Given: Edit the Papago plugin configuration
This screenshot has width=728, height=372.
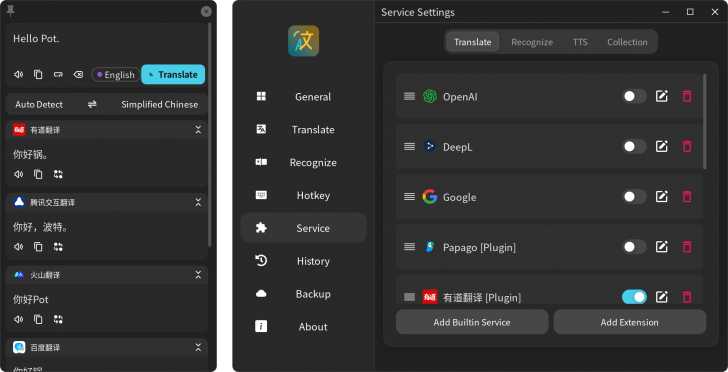Looking at the screenshot, I should [662, 247].
